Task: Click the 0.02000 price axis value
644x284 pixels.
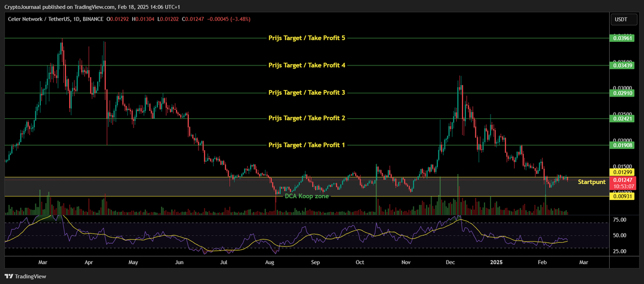Action: tap(623, 140)
